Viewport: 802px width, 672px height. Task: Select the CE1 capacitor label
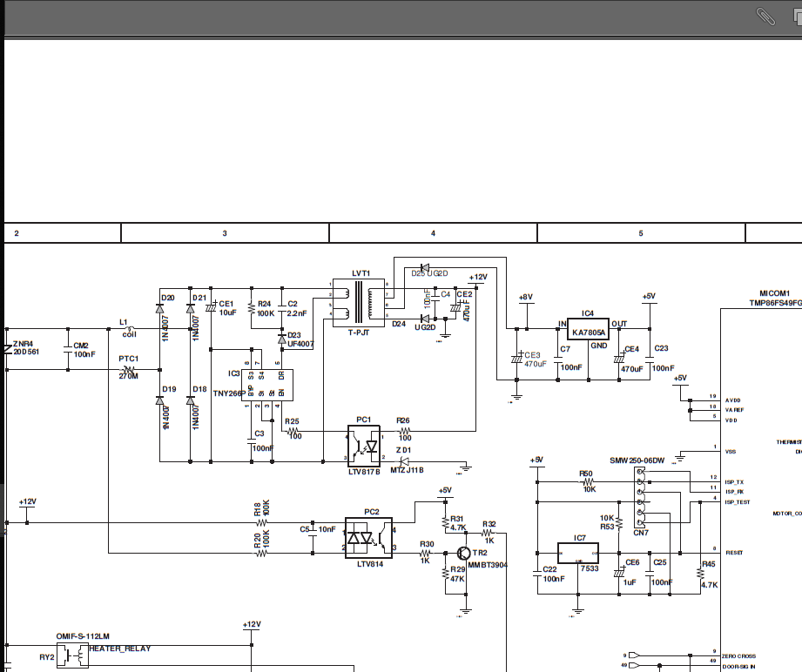[x=226, y=305]
